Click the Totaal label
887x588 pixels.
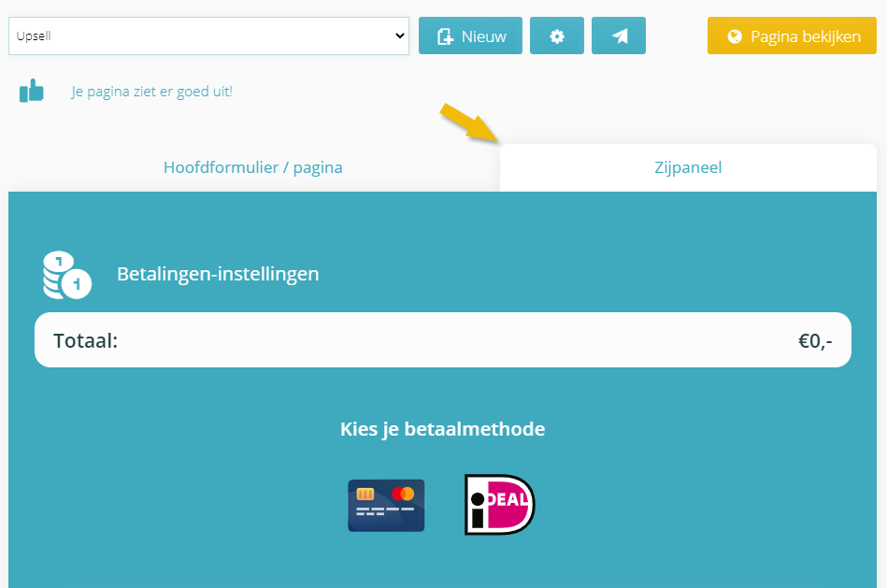(85, 340)
